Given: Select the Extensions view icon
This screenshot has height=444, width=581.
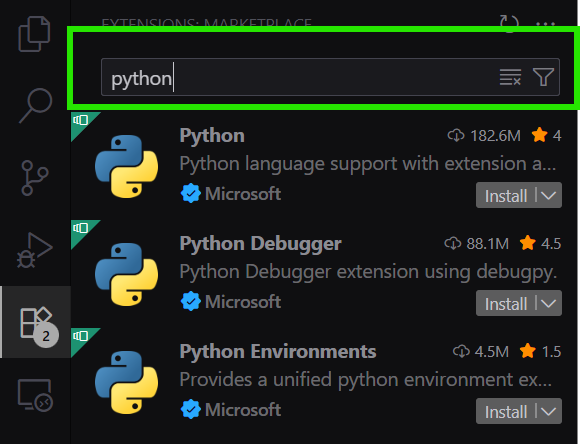Looking at the screenshot, I should click(x=36, y=322).
